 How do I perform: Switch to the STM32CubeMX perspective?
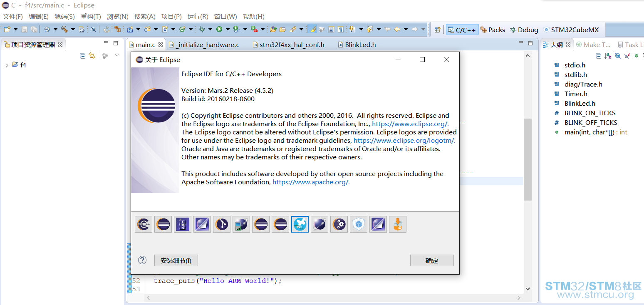pyautogui.click(x=571, y=30)
